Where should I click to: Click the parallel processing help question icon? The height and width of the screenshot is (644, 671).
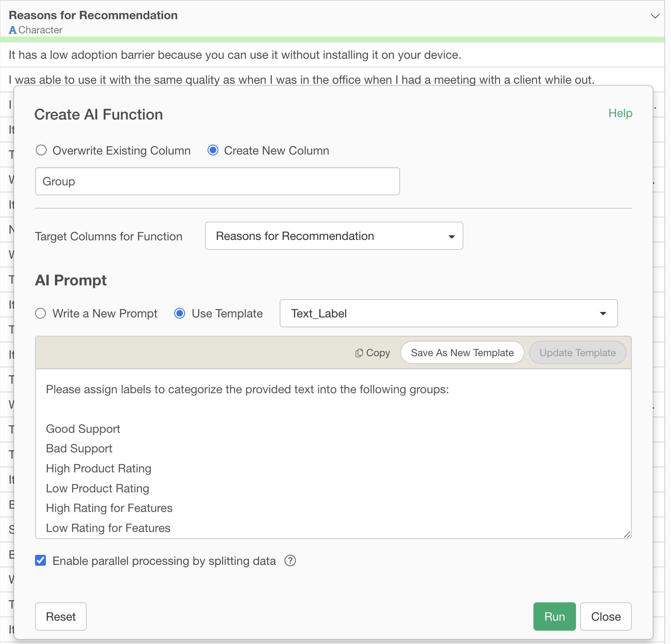pyautogui.click(x=290, y=561)
